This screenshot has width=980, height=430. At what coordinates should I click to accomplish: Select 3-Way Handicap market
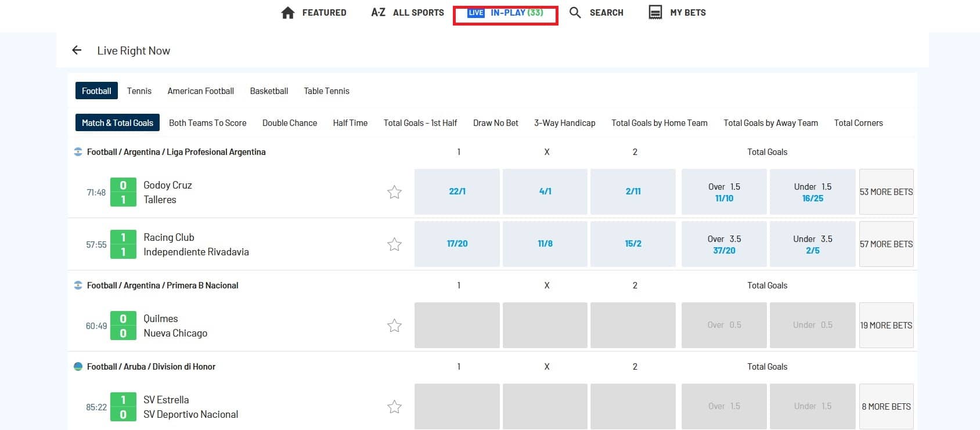[565, 123]
